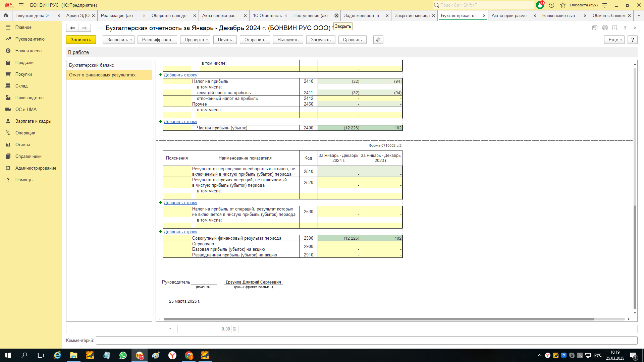The image size is (644, 362).
Task: Select Бухгалтерский баланс in report list
Action: pos(91,65)
